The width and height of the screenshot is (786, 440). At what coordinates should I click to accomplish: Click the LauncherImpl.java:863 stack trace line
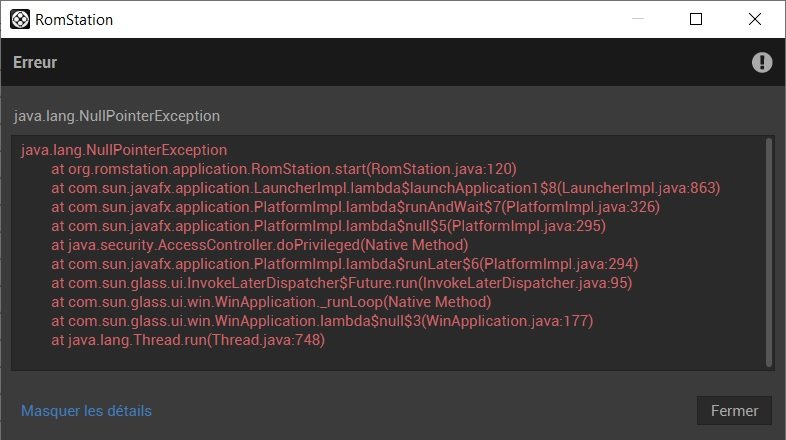(x=385, y=187)
